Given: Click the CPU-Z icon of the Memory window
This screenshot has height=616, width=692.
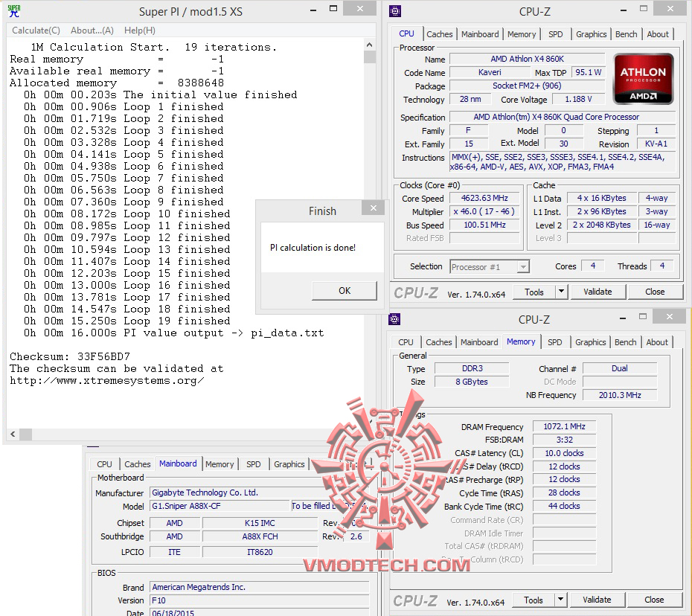Looking at the screenshot, I should [394, 319].
